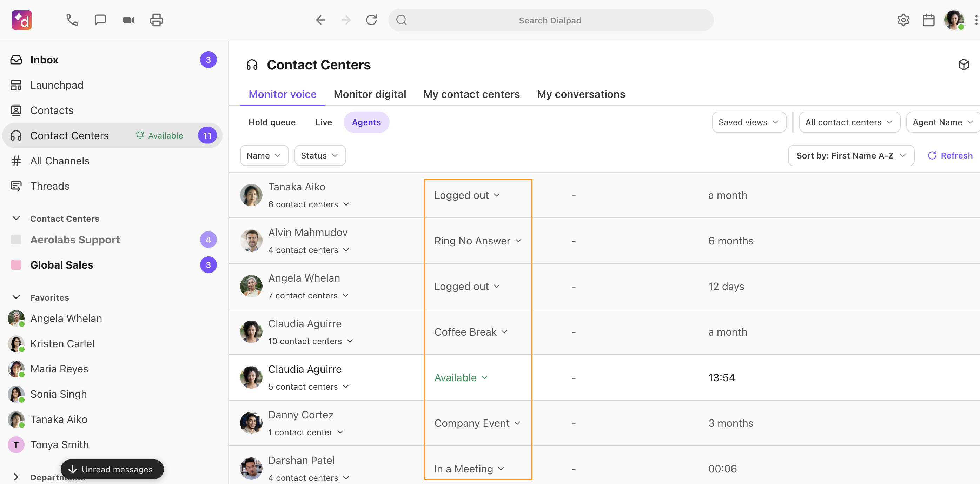The height and width of the screenshot is (484, 980).
Task: Open the Status filter dropdown
Action: tap(320, 155)
